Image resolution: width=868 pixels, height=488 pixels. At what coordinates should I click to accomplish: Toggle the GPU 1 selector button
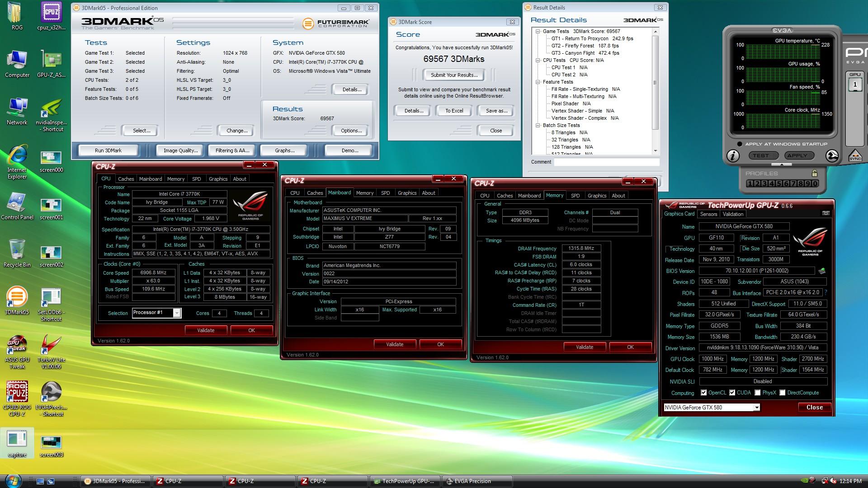[855, 84]
